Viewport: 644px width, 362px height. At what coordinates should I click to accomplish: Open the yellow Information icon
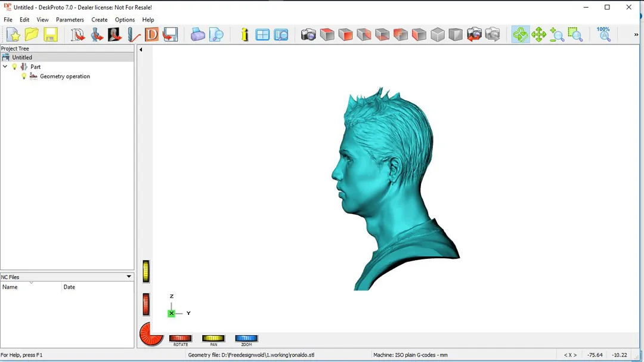(244, 35)
